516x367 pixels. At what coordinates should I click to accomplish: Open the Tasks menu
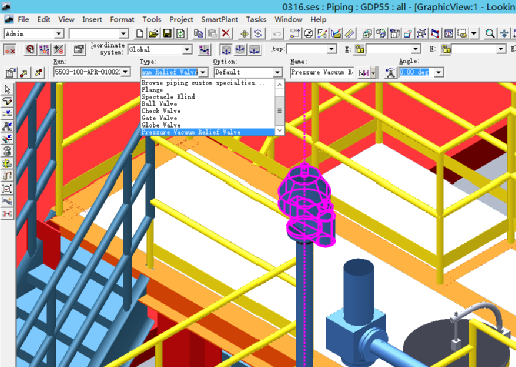256,19
